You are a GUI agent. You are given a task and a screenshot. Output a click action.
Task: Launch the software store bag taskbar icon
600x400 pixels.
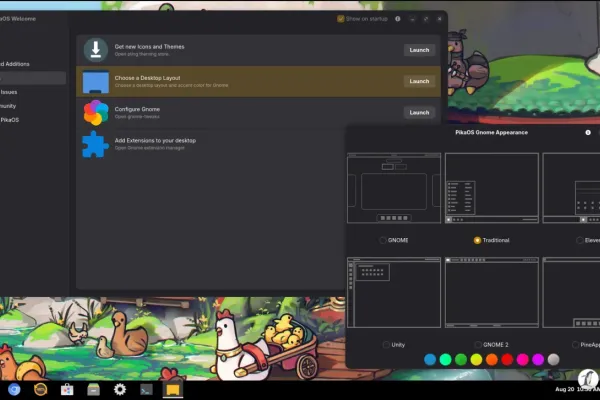click(x=67, y=390)
